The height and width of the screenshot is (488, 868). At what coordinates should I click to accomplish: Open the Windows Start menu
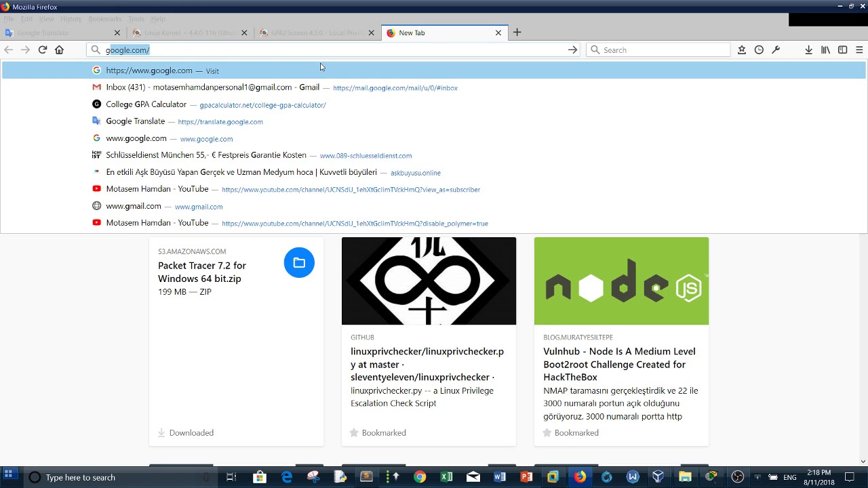tap(9, 476)
